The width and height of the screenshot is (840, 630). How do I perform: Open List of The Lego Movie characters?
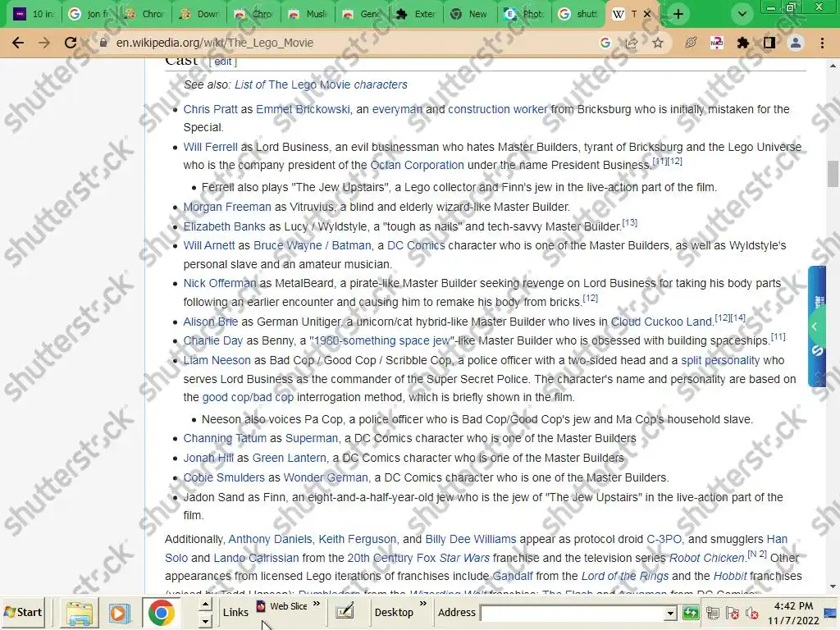(321, 84)
